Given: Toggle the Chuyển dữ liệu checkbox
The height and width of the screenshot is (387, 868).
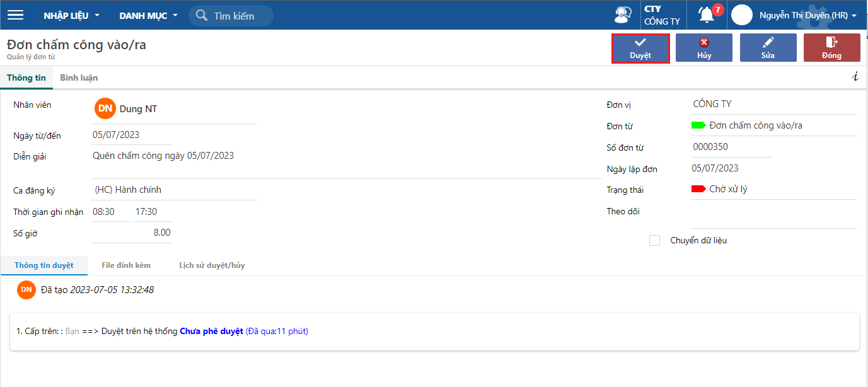Looking at the screenshot, I should [654, 240].
